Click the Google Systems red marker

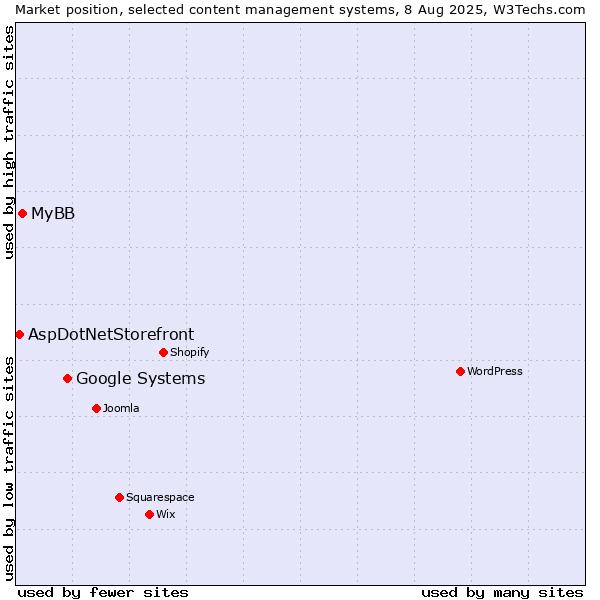[x=67, y=379]
